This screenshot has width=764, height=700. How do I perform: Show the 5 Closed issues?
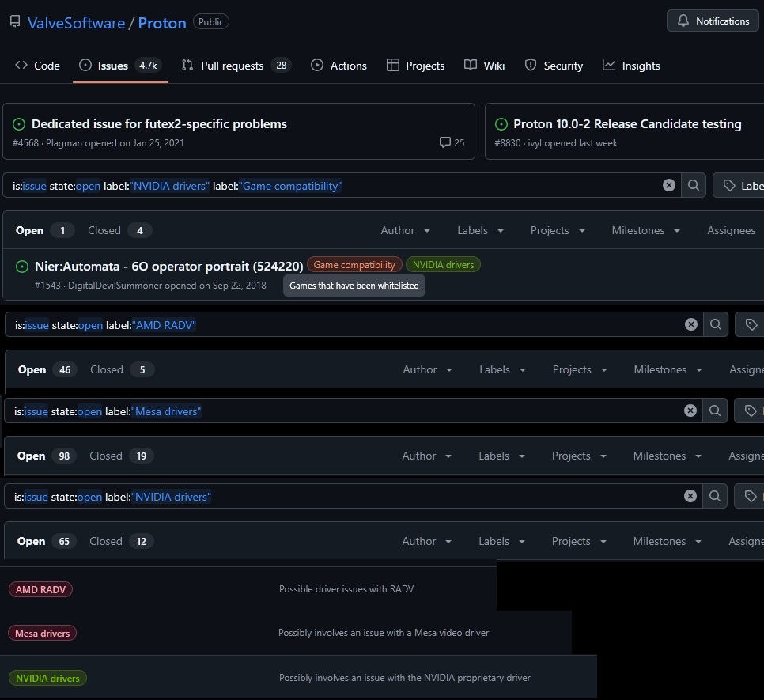(123, 369)
